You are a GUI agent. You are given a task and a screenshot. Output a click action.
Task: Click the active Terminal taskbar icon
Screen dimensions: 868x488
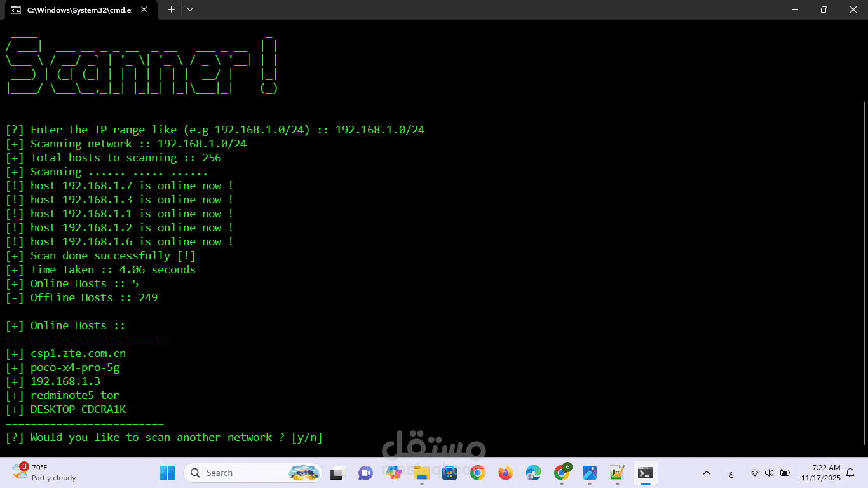646,473
